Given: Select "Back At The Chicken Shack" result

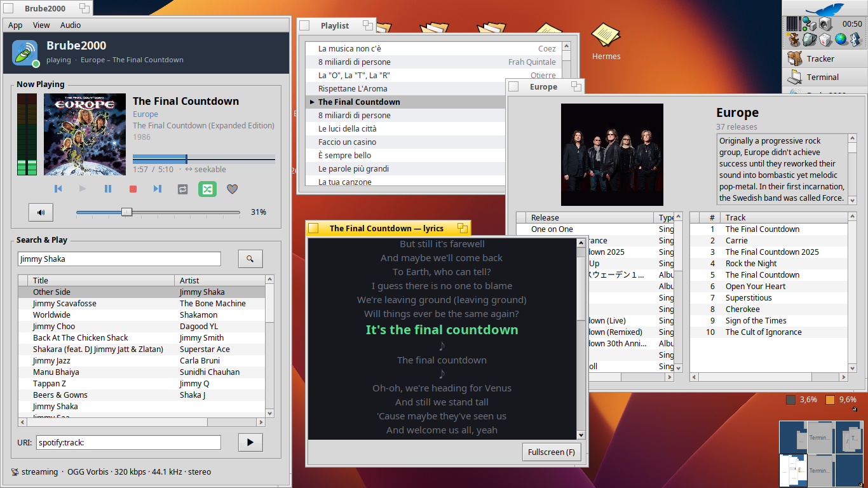Looking at the screenshot, I should [x=141, y=338].
